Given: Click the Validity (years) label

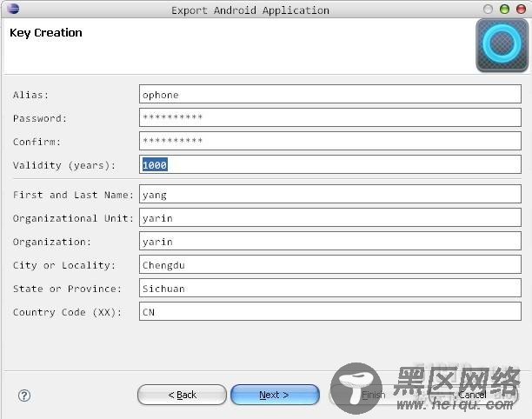Looking at the screenshot, I should point(64,165).
